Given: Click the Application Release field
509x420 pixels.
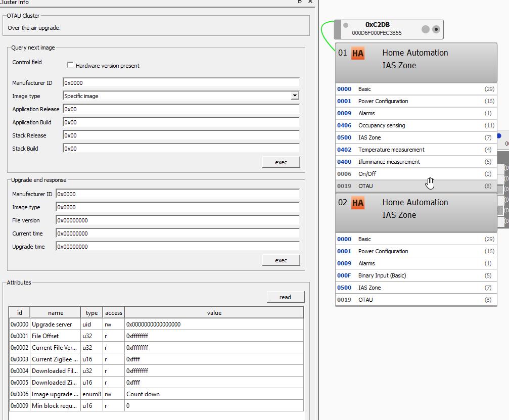Looking at the screenshot, I should (181, 109).
